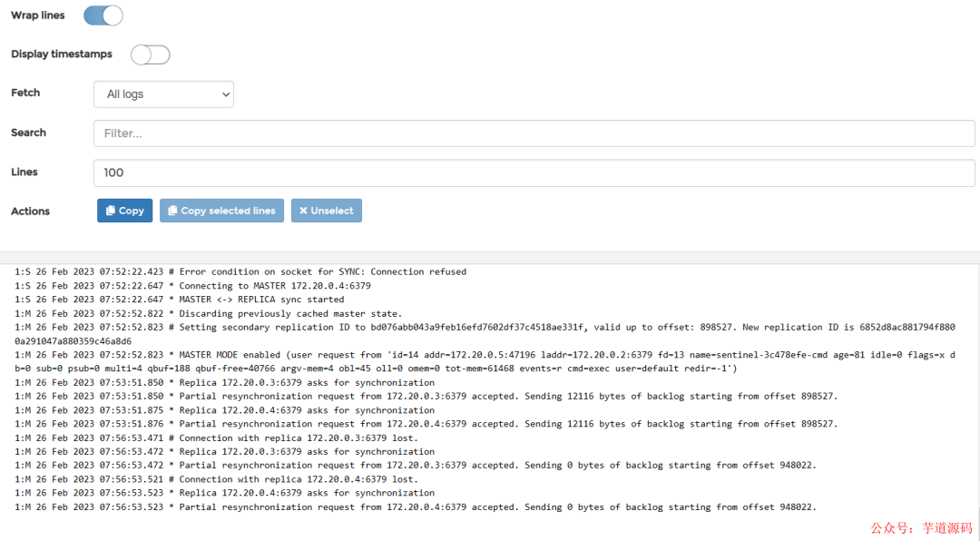Click the Lines field containing 100
The height and width of the screenshot is (541, 980).
(534, 172)
